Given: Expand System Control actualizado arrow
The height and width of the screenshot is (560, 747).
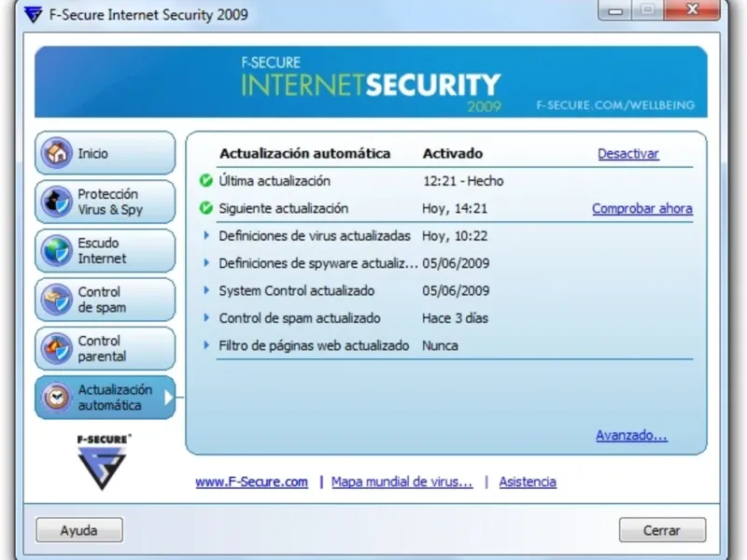Looking at the screenshot, I should (x=206, y=290).
